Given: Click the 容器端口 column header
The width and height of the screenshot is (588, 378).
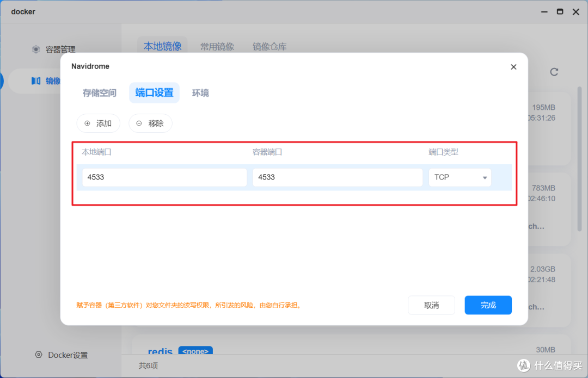Looking at the screenshot, I should (267, 152).
